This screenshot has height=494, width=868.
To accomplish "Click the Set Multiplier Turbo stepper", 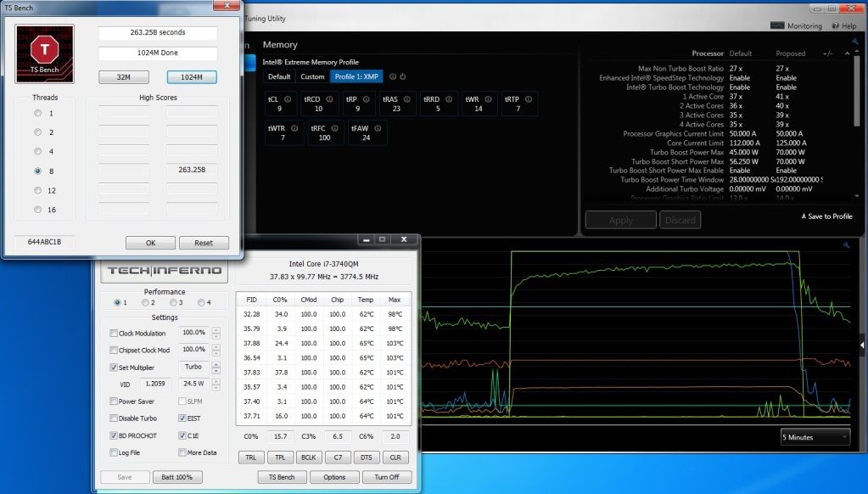I will tap(216, 368).
